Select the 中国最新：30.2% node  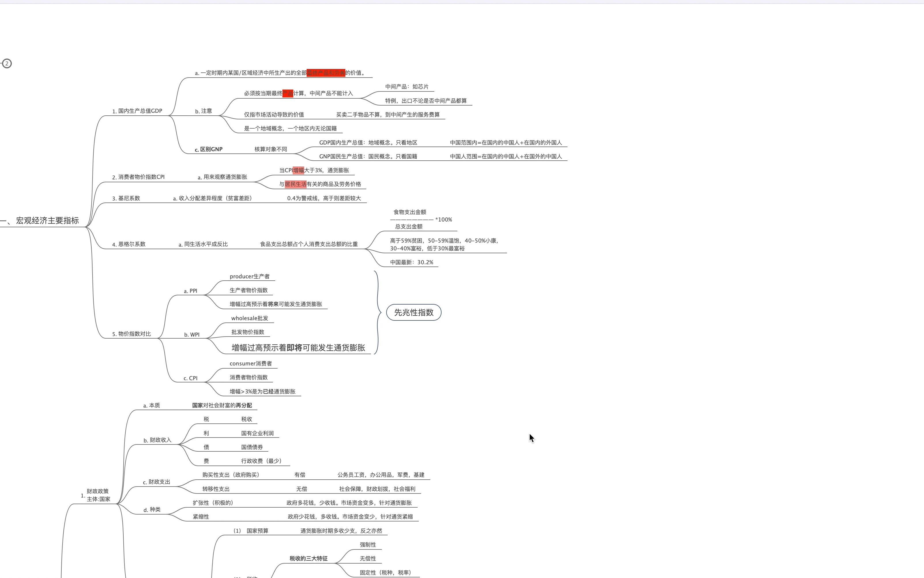click(x=411, y=262)
